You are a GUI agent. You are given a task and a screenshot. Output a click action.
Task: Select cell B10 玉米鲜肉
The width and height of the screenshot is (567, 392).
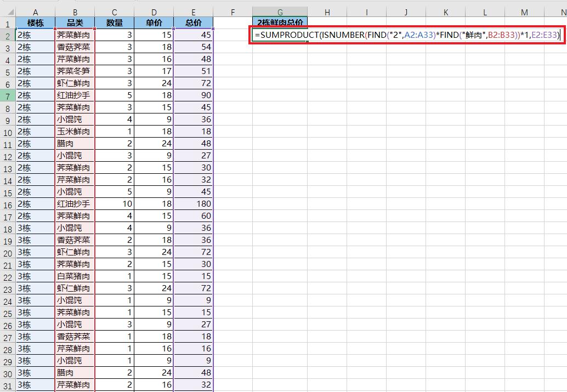click(x=75, y=131)
